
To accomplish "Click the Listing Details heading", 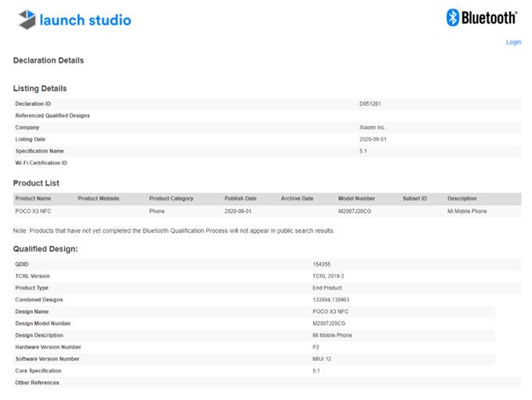I will [40, 88].
